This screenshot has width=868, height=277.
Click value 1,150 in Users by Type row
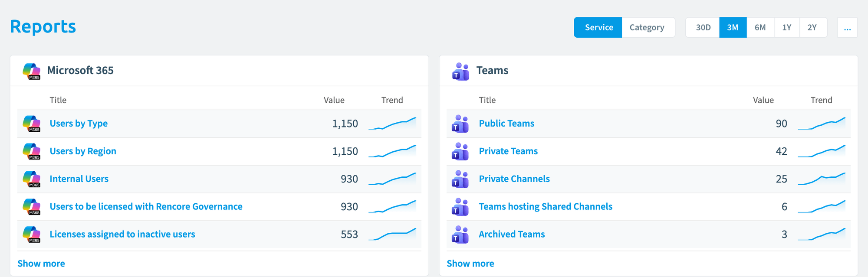click(345, 124)
